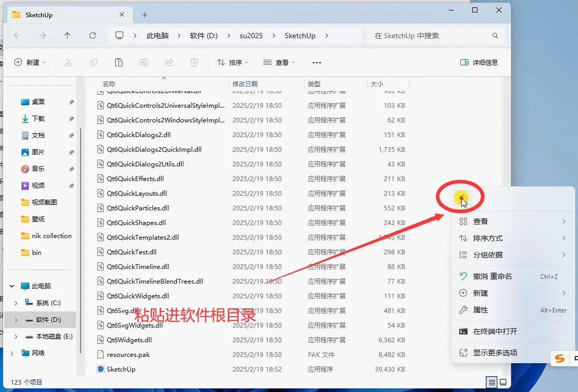Screen dimensions: 578x392
Task: Open the 新建 dropdown in toolbar
Action: (x=30, y=63)
